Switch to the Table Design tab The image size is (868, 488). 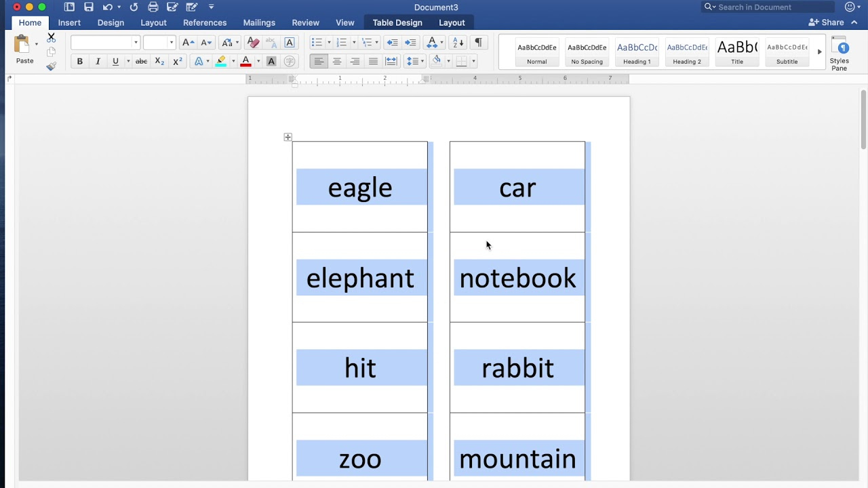[x=397, y=22]
